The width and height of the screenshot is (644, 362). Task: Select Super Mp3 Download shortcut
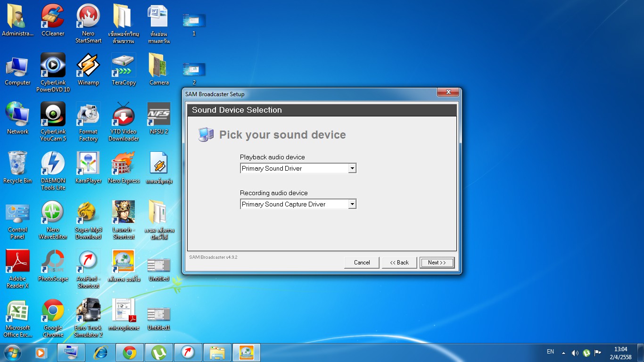88,220
